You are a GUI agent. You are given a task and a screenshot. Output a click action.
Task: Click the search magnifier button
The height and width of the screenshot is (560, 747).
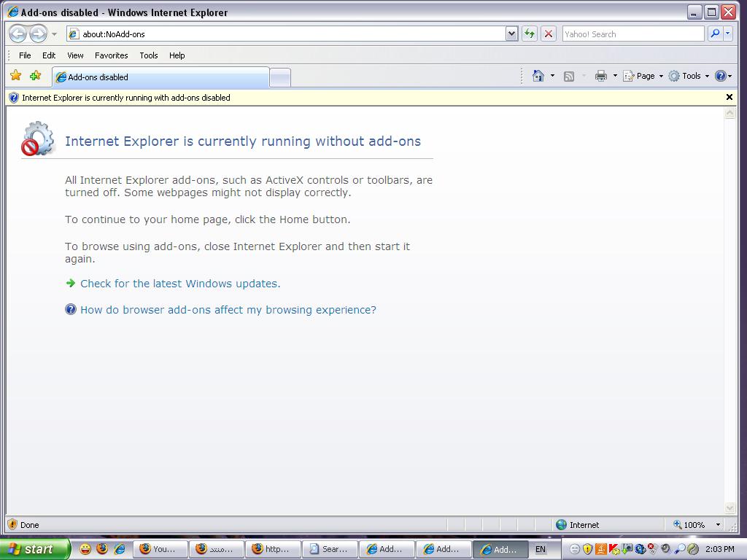coord(715,34)
